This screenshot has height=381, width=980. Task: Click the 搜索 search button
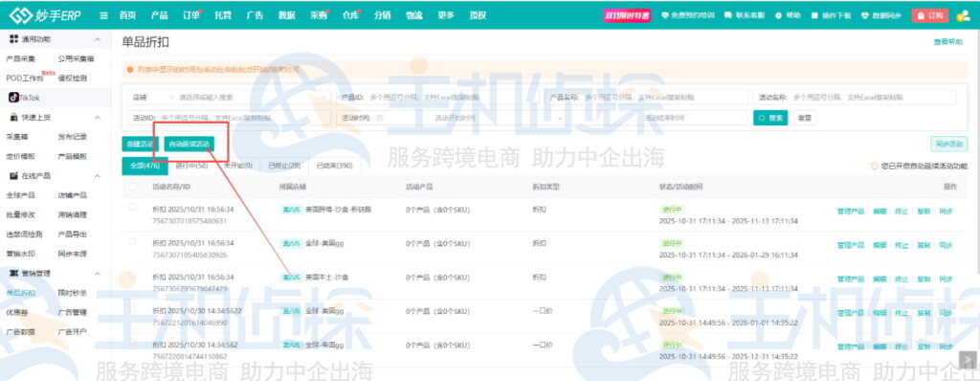770,118
